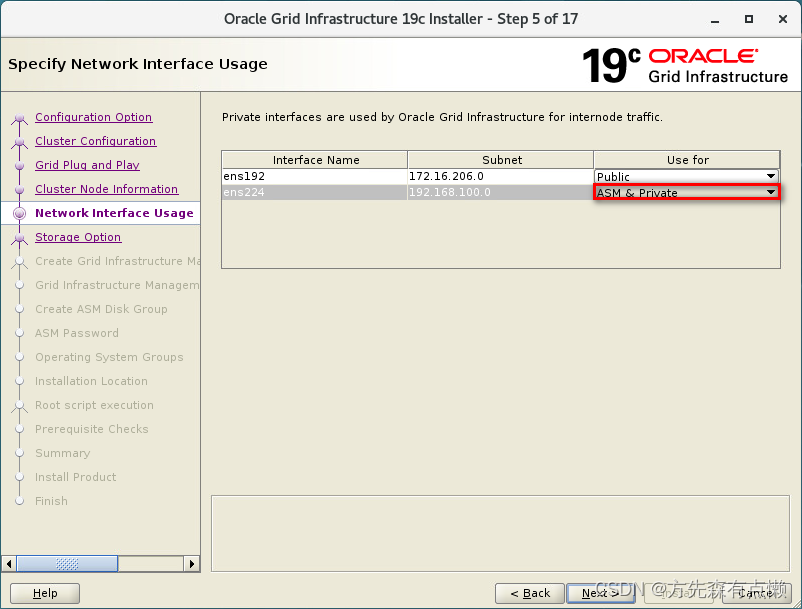The width and height of the screenshot is (802, 609).
Task: Click the disabled Installation Location step
Action: [91, 381]
